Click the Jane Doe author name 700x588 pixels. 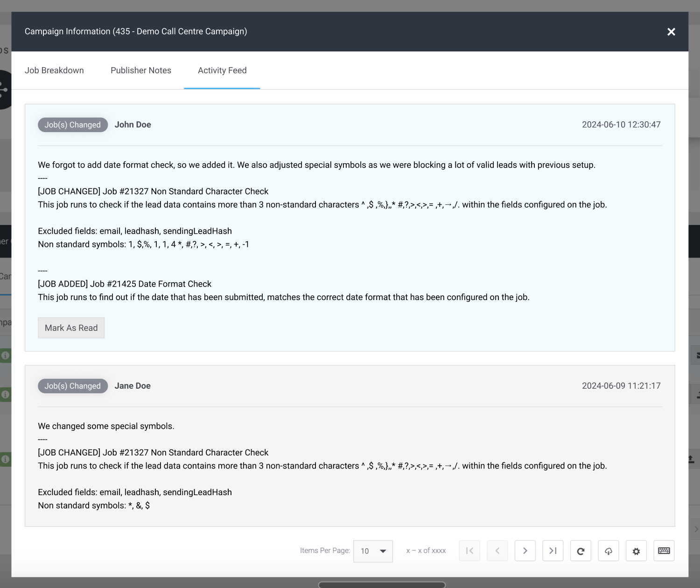[x=133, y=386]
